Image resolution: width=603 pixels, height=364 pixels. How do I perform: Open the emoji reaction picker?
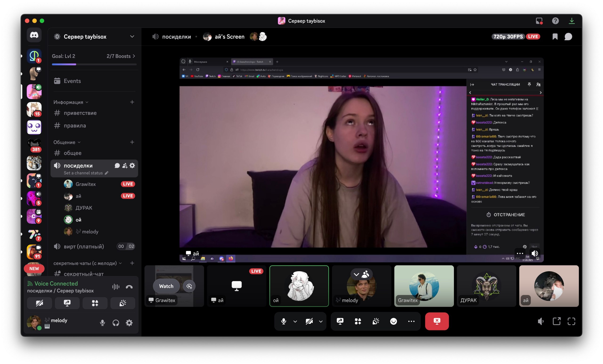pos(393,321)
